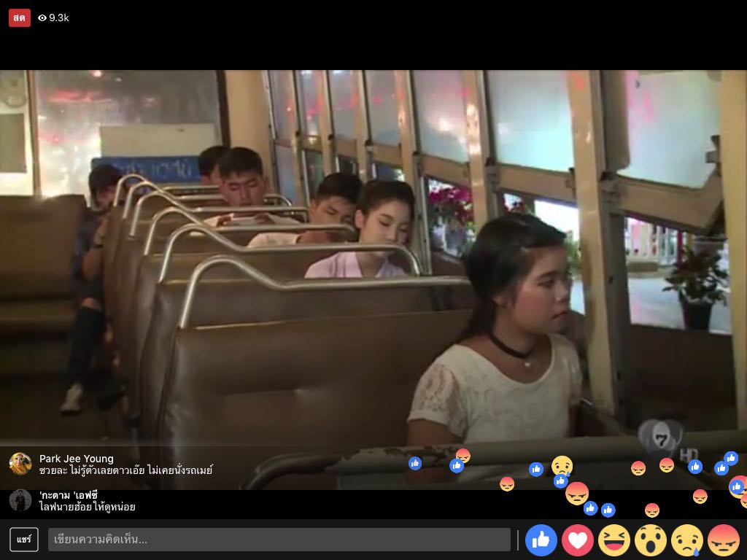This screenshot has width=747, height=560.
Task: Click the red สด live badge
Action: tap(20, 17)
